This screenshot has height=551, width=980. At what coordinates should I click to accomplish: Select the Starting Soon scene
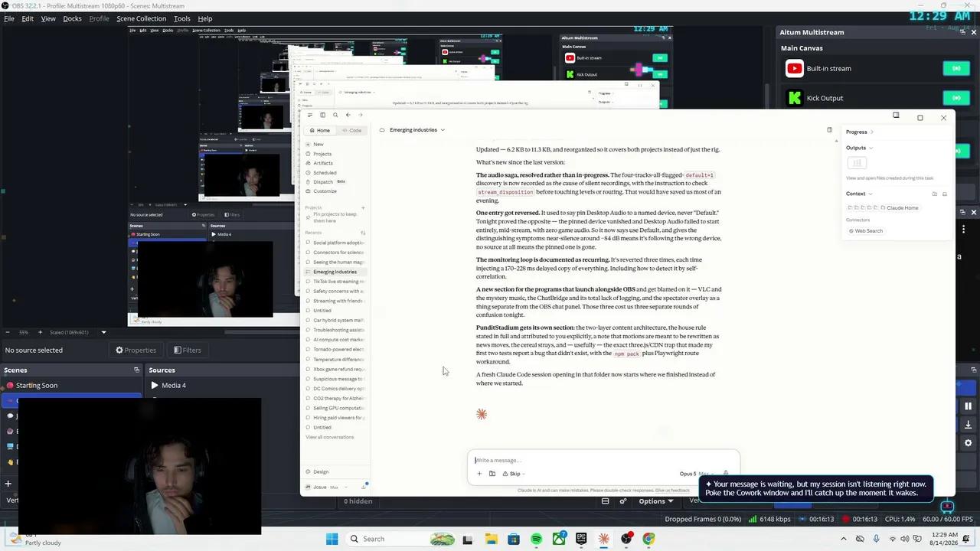73,386
